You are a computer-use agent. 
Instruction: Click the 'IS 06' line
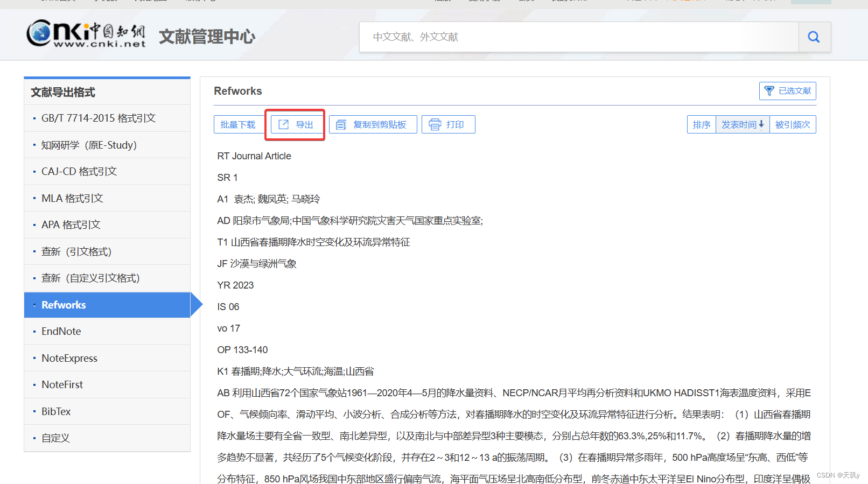point(228,307)
